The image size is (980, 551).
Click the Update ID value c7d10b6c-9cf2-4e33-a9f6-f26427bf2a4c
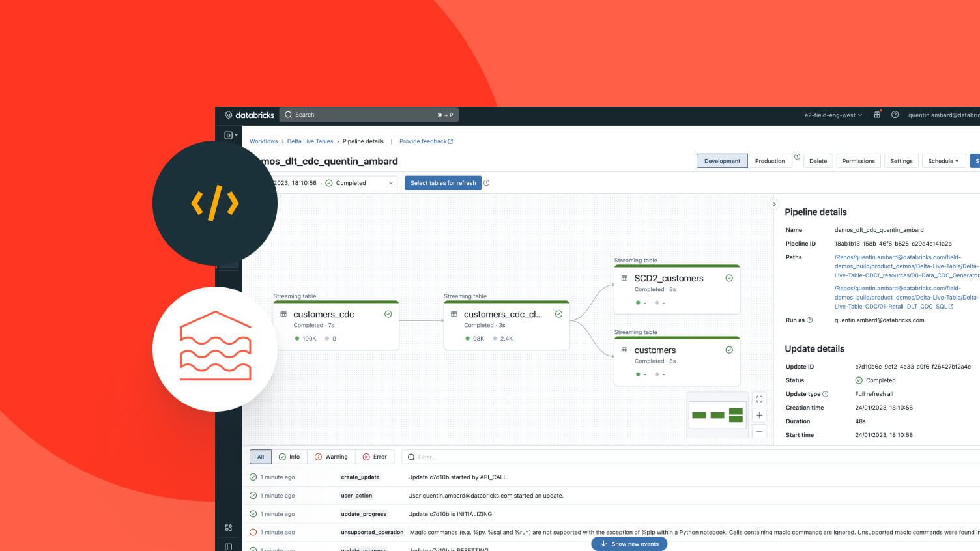[x=913, y=367]
